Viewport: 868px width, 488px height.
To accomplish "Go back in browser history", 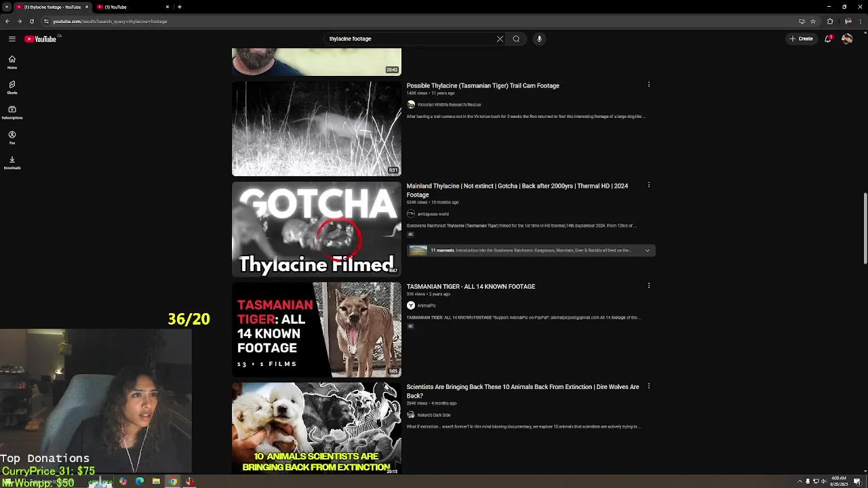I will click(x=7, y=21).
